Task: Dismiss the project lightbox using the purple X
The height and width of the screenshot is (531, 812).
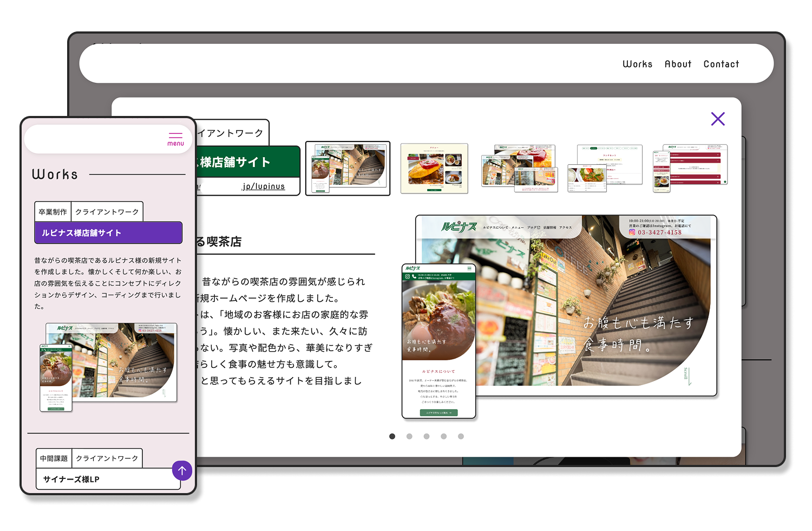Action: tap(718, 119)
